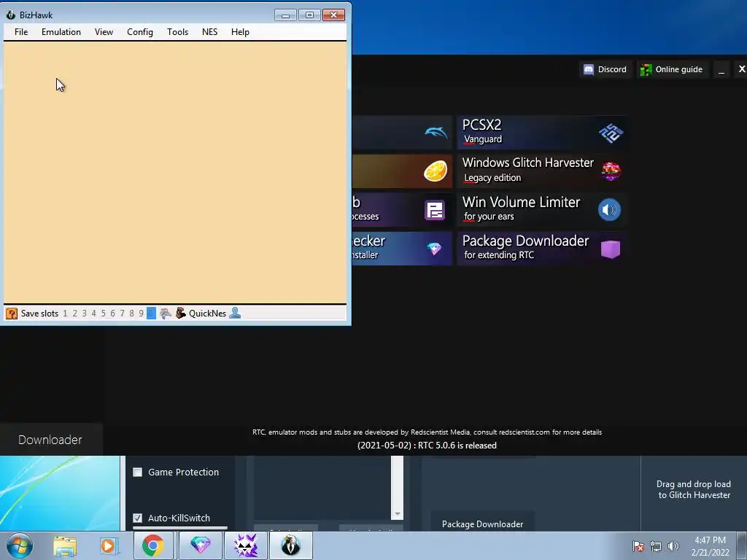Open Win Volume Limiter card
Image resolution: width=747 pixels, height=560 pixels.
point(542,209)
